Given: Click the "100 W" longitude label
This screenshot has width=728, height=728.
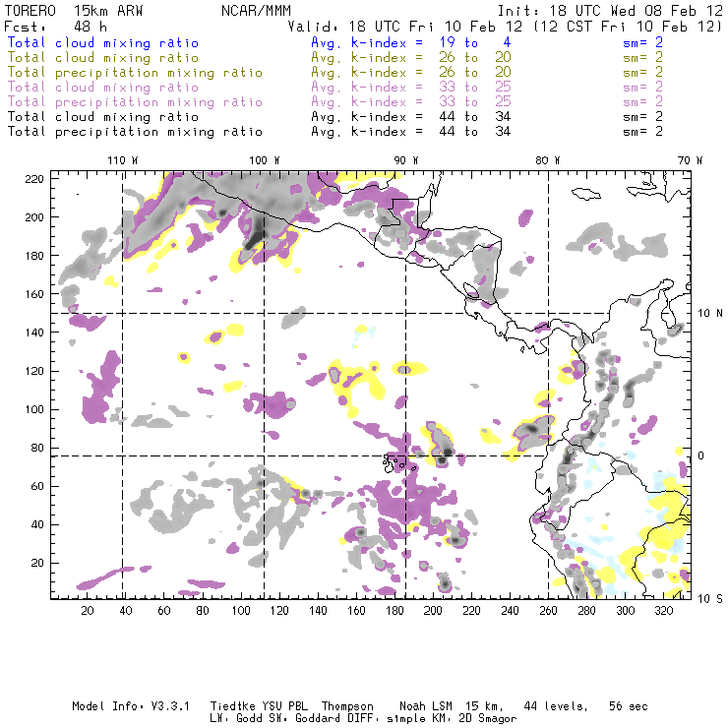Looking at the screenshot, I should click(x=265, y=160).
